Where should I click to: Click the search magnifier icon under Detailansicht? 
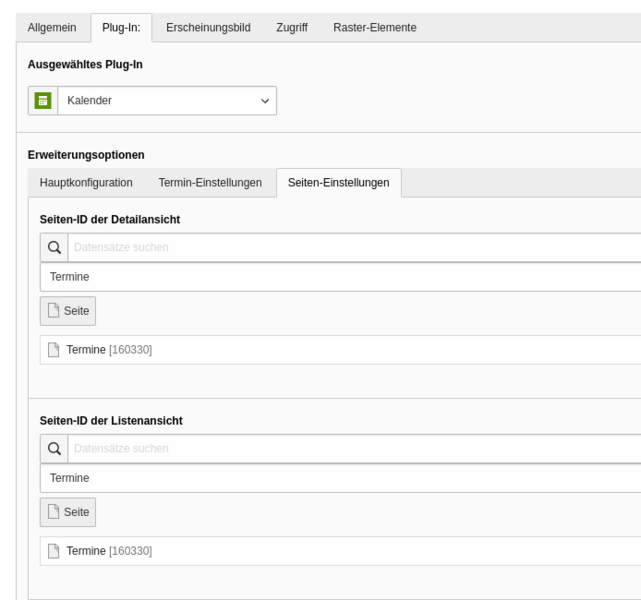pos(54,247)
